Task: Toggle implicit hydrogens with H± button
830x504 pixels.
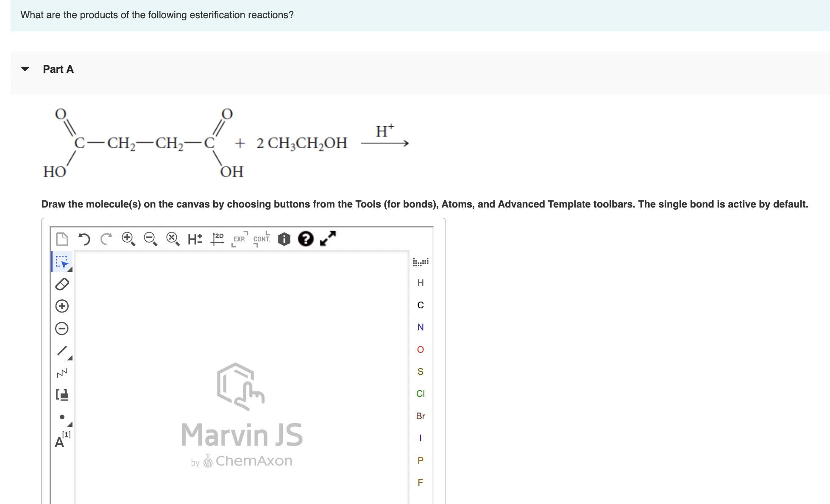Action: pyautogui.click(x=195, y=239)
